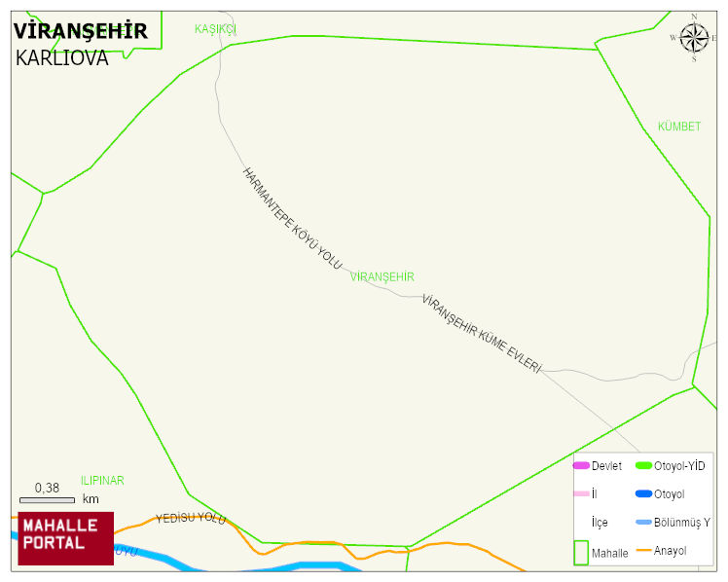Viewport: 728px width, 582px height.
Task: Select the green Otoyol-YİD legend swatch
Action: tap(643, 465)
